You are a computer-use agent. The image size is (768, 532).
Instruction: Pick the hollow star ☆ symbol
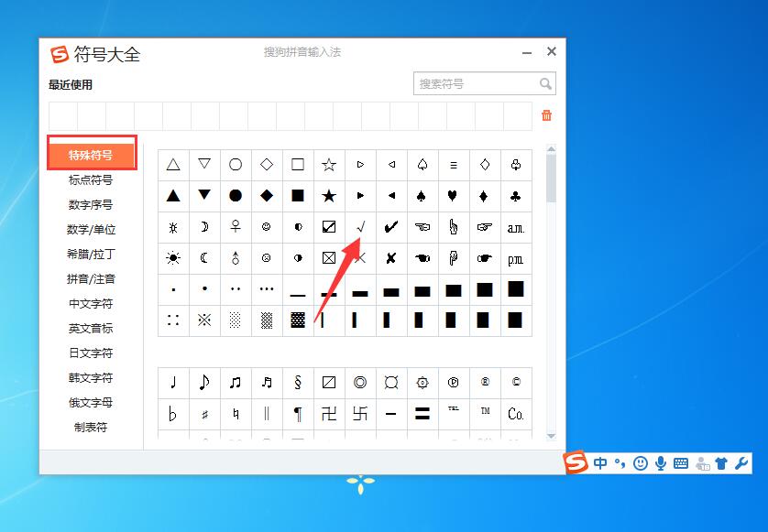coord(329,165)
